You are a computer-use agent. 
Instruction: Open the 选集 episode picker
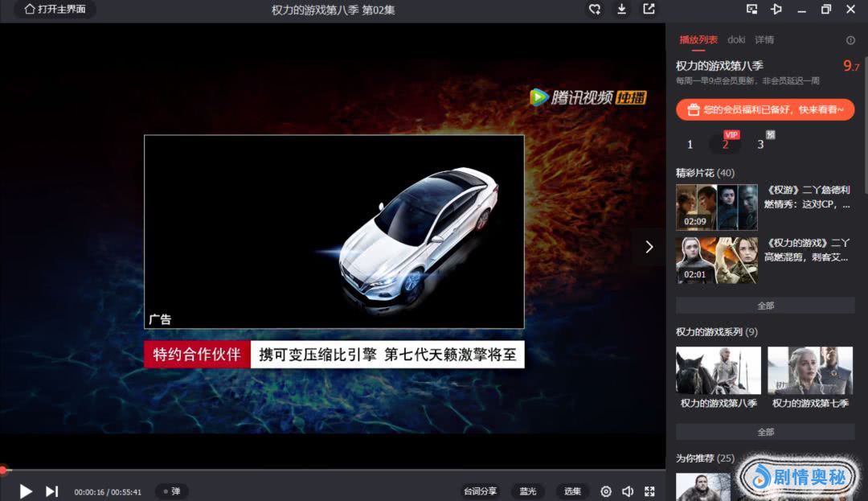pos(572,491)
